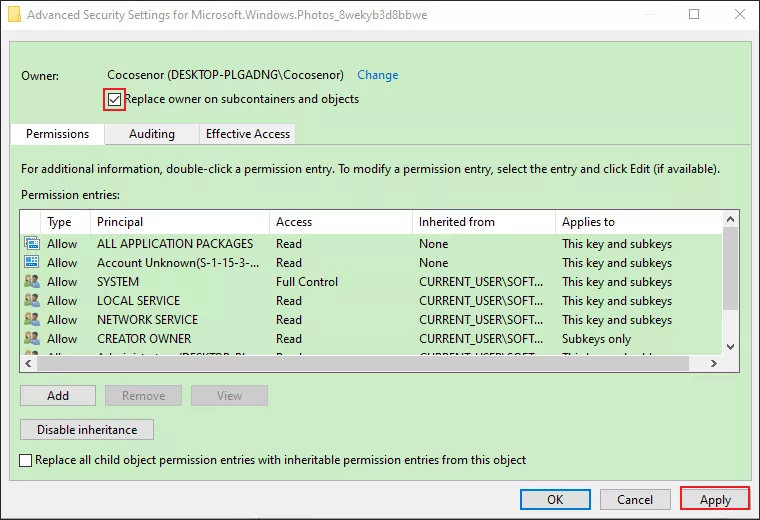
Task: Select the NETWORK SERVICE principal entry
Action: (x=147, y=319)
